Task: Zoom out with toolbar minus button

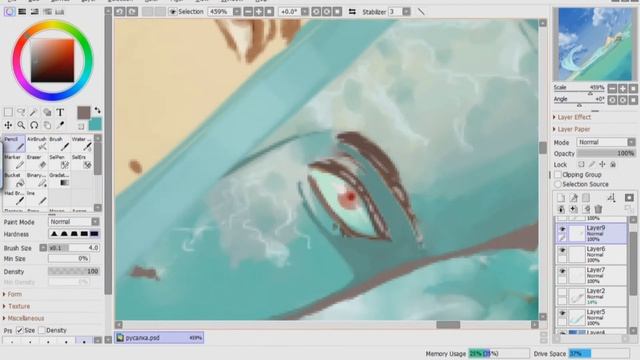Action: coord(248,12)
